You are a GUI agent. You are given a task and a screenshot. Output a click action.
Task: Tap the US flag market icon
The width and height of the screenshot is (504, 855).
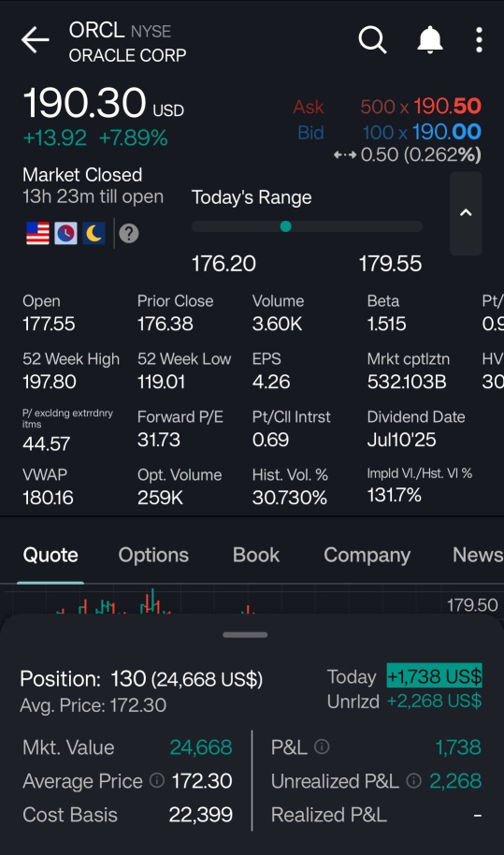[37, 233]
